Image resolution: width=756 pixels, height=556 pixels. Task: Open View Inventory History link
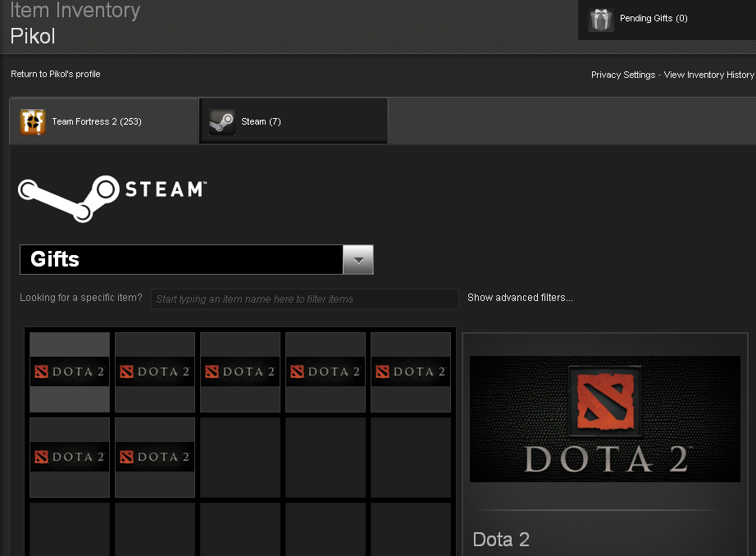708,75
